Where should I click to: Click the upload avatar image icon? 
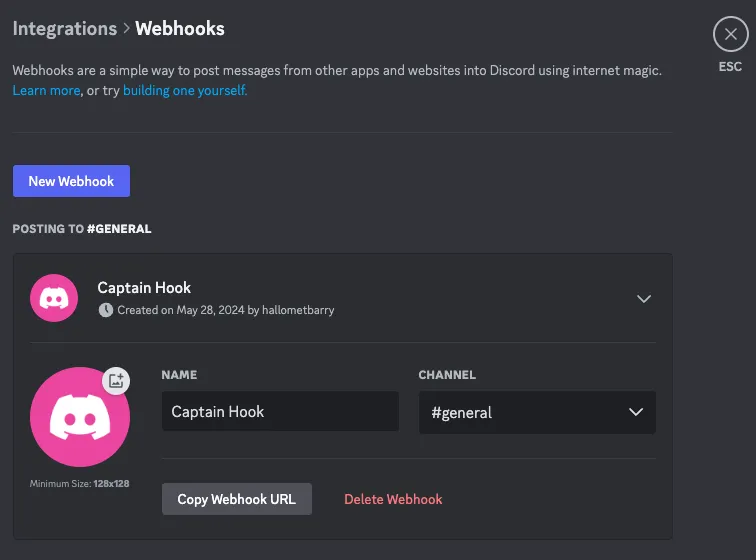coord(116,381)
